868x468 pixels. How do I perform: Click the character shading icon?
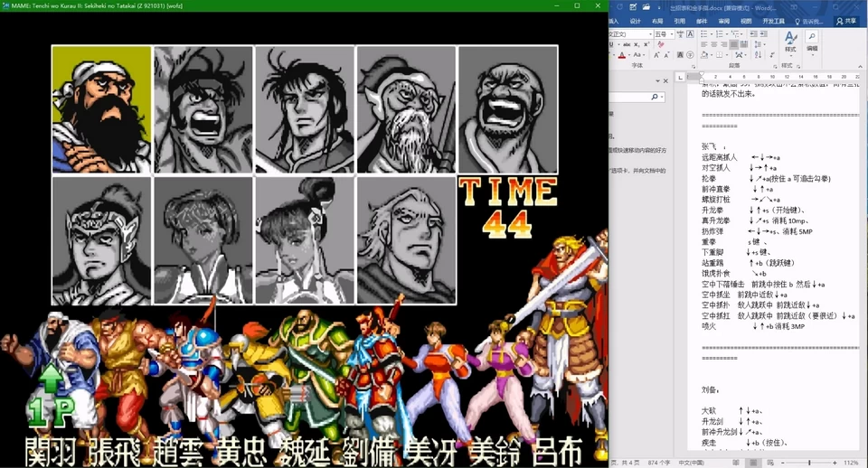(680, 55)
